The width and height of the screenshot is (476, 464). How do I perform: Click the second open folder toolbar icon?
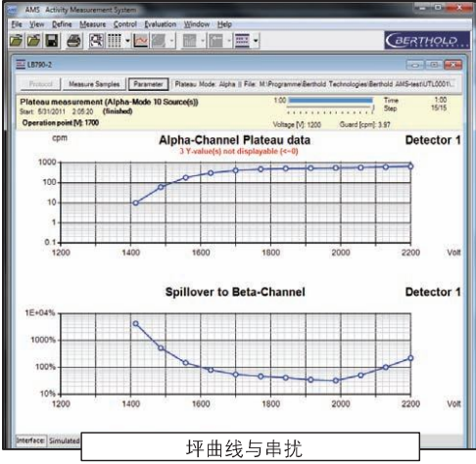click(34, 41)
